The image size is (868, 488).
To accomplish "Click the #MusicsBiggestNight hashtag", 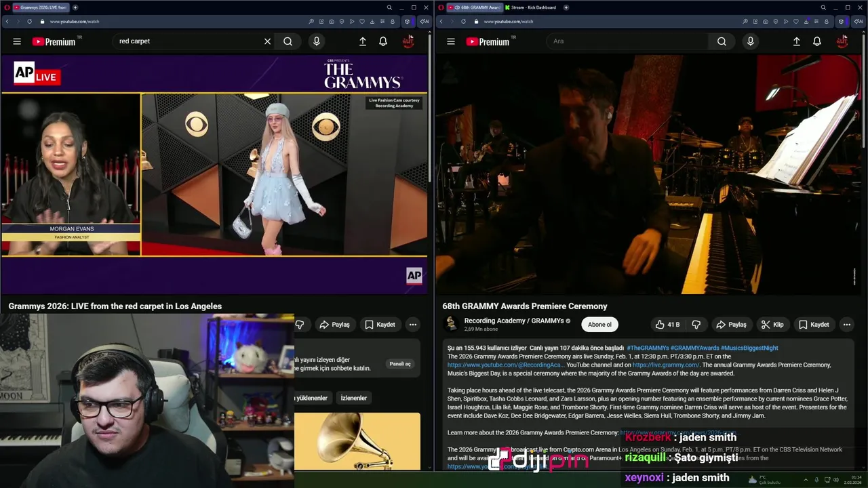I will coord(749,348).
